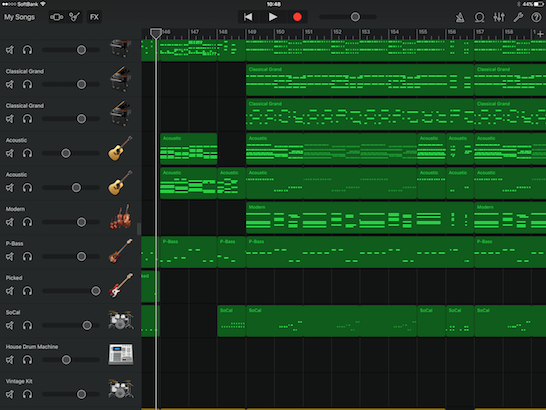Solo the SoCal track with the headphone icon
This screenshot has height=410, width=546.
(27, 325)
